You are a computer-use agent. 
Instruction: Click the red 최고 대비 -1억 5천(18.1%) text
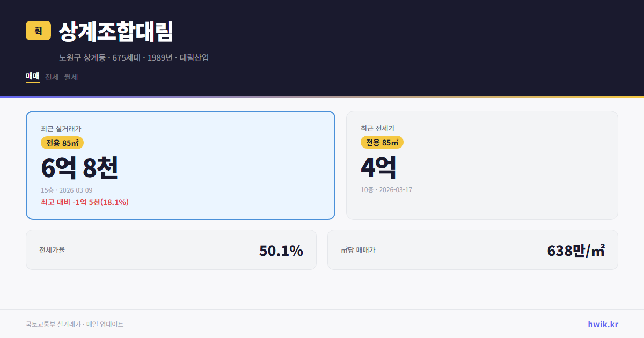pos(84,203)
